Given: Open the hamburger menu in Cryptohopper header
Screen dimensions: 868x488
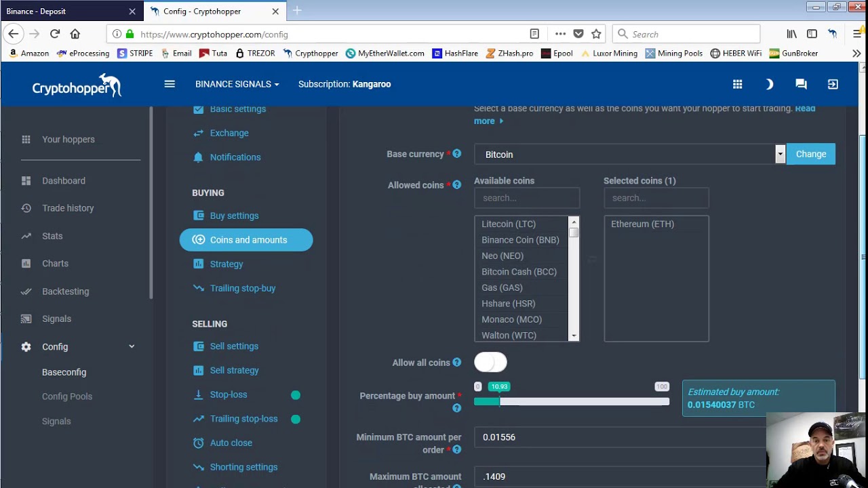Looking at the screenshot, I should pos(170,84).
